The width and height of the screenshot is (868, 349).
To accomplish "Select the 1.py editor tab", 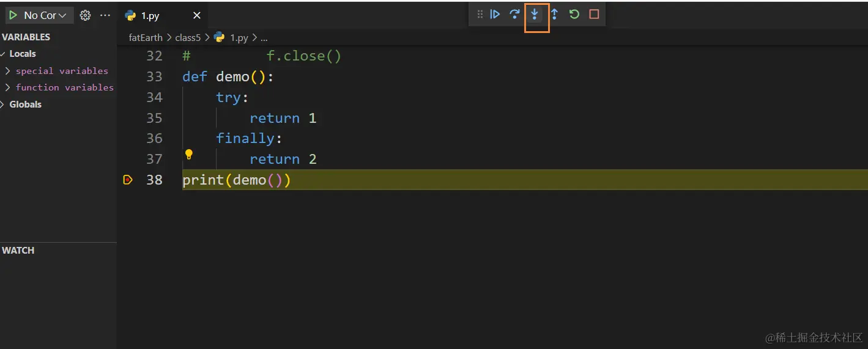I will coord(162,15).
